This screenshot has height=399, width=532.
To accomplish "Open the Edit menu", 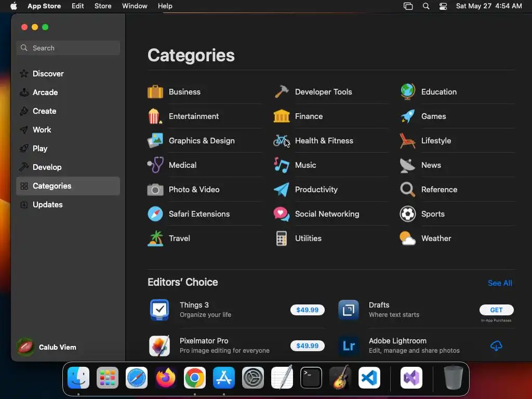I will point(78,6).
